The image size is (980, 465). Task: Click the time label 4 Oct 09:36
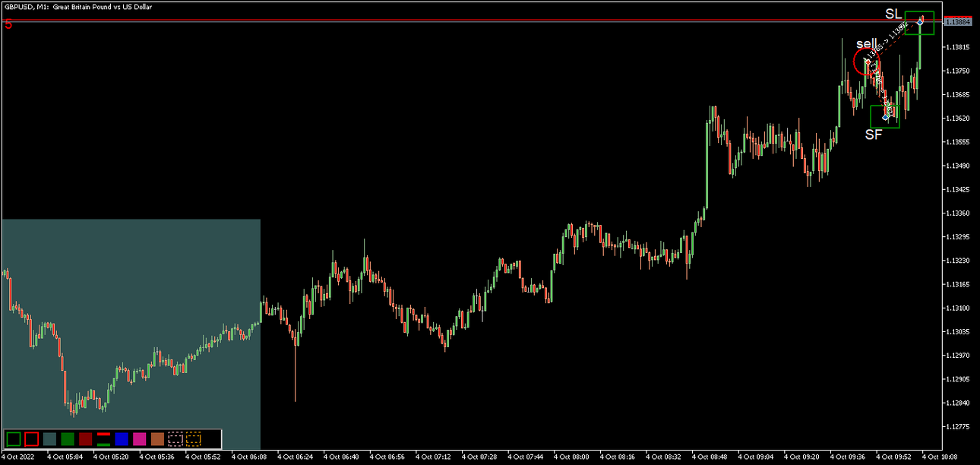848,457
